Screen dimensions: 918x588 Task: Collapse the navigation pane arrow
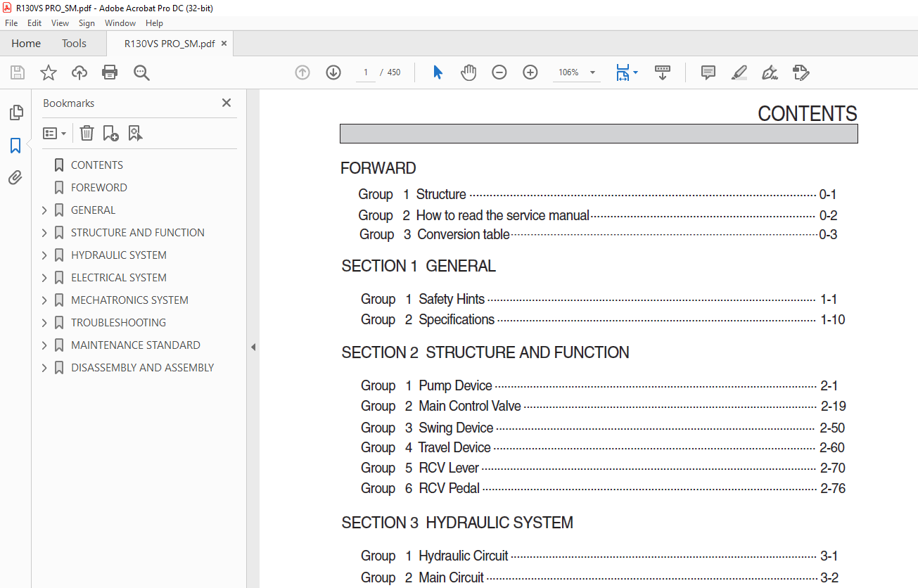pyautogui.click(x=253, y=347)
